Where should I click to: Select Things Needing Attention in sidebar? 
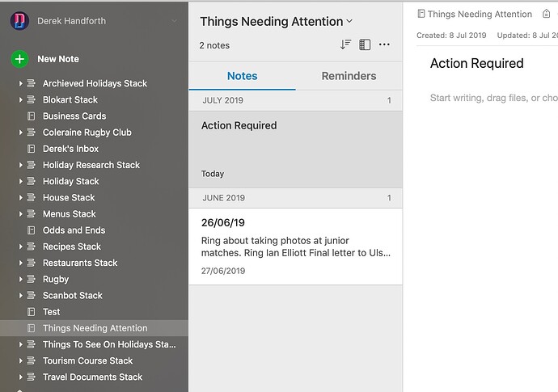[x=95, y=328]
